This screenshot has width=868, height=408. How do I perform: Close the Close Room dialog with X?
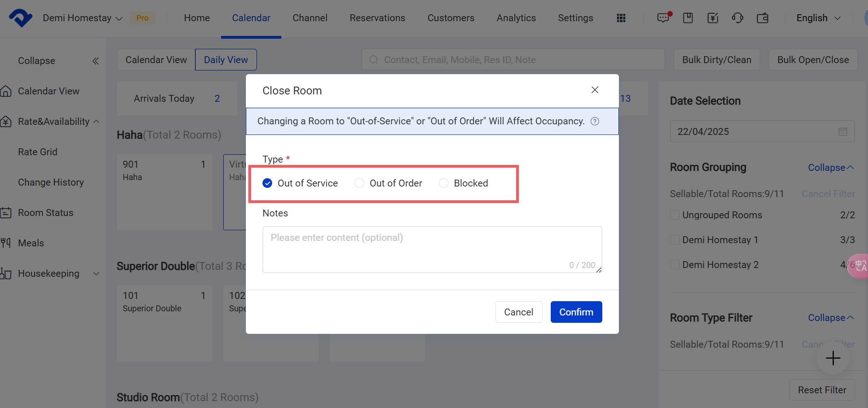(595, 90)
